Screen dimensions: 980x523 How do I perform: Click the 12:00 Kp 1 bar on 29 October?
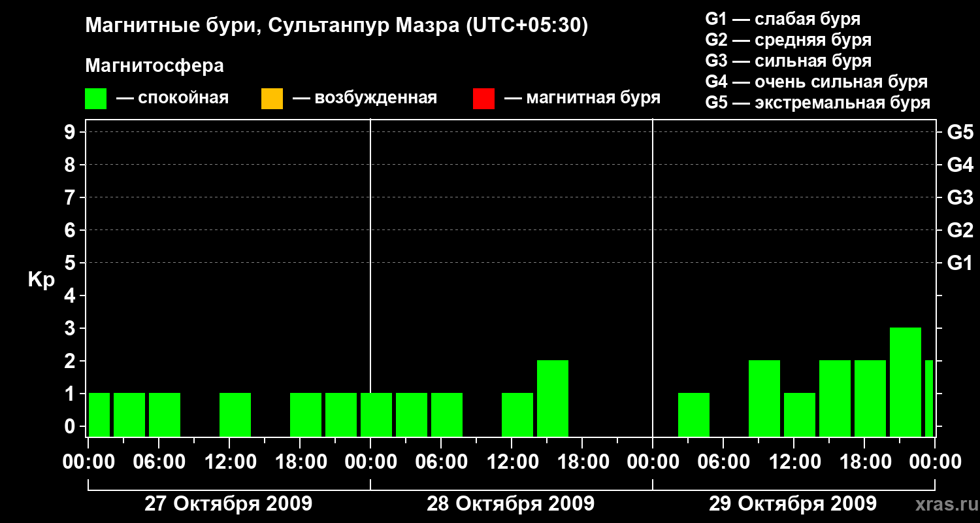(x=800, y=414)
